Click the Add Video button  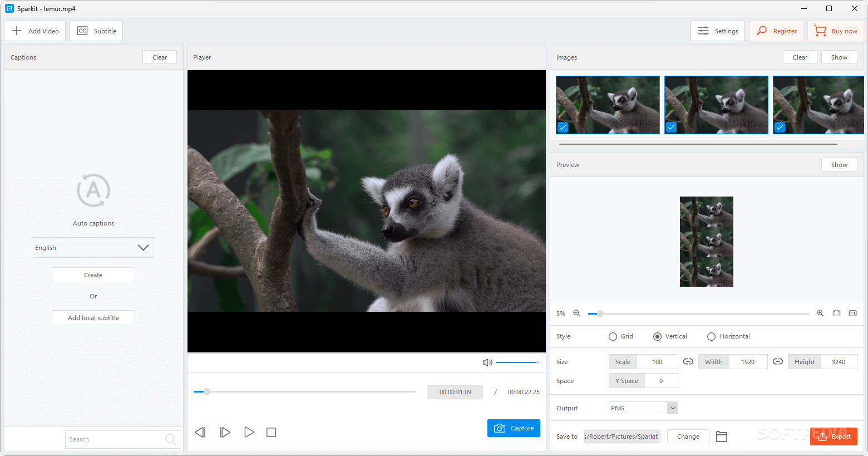coord(35,31)
